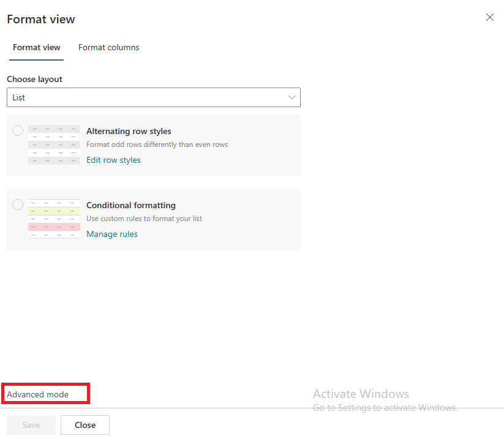Click the chevron on the layout selector
Screen dimensions: 504x439
pyautogui.click(x=292, y=97)
